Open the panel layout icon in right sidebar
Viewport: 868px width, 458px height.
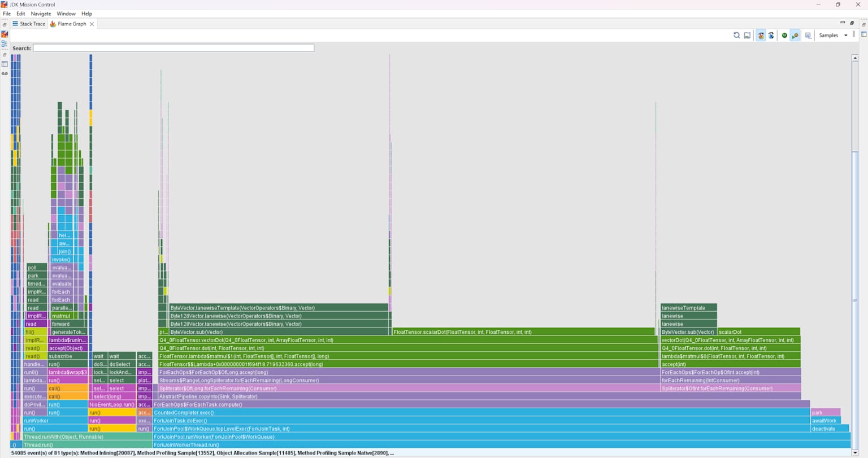tap(863, 34)
